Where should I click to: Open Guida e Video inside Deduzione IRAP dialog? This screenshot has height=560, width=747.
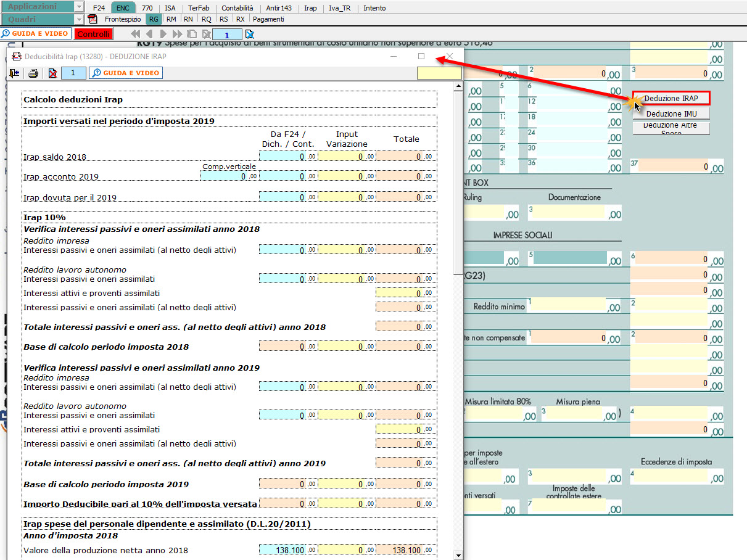[125, 73]
